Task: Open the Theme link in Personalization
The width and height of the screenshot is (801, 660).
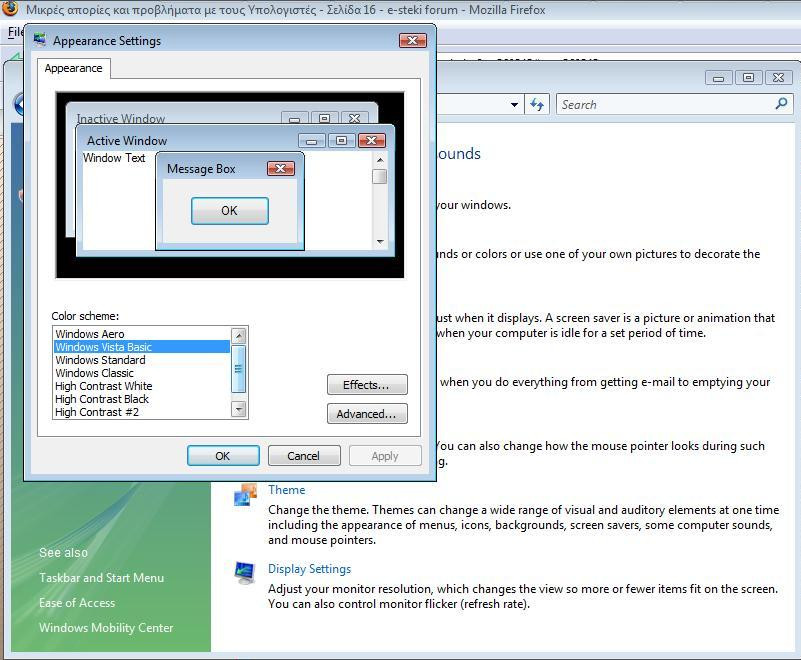Action: point(287,490)
